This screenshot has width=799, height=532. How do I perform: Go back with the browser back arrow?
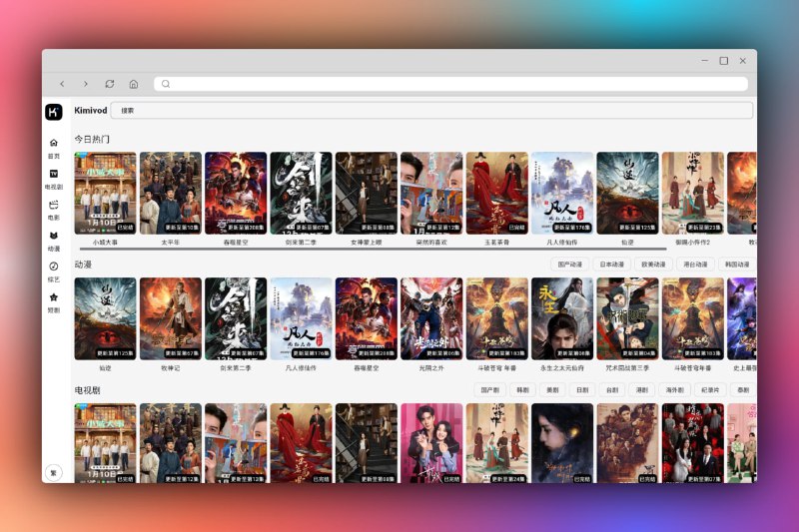[62, 84]
